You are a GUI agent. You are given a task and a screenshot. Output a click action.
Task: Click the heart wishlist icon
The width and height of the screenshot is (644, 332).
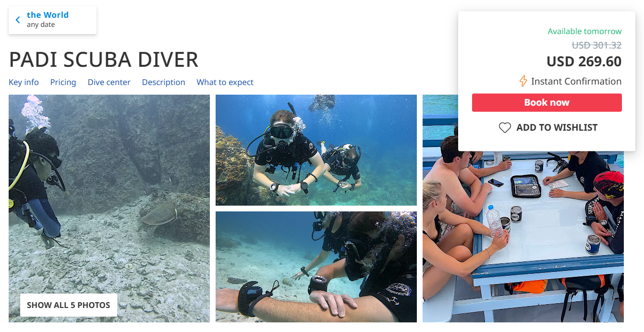[x=505, y=128]
